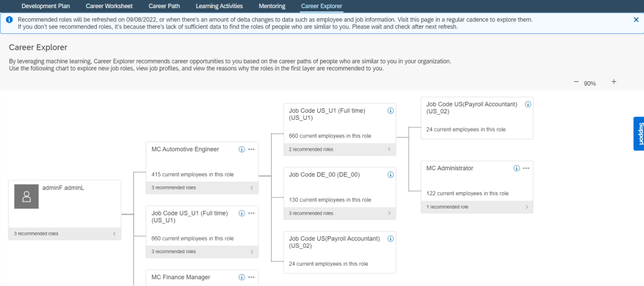
Task: Open more options menu on MC Administrator card
Action: [526, 168]
